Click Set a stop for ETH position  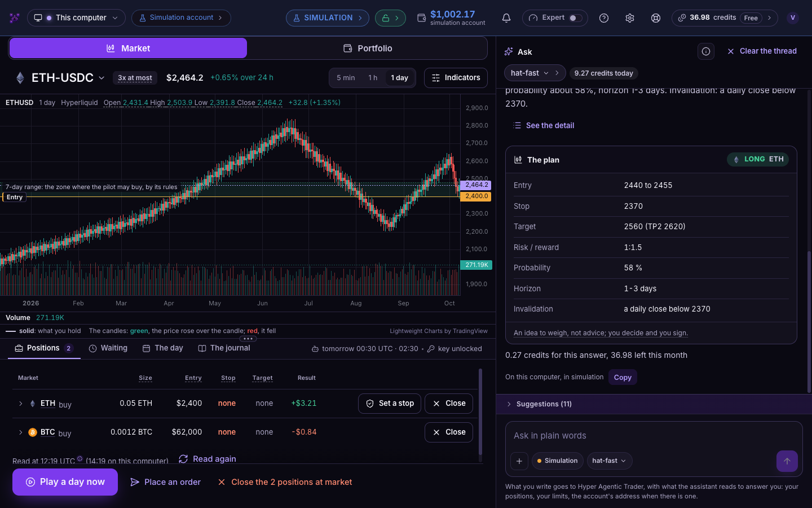coord(390,404)
